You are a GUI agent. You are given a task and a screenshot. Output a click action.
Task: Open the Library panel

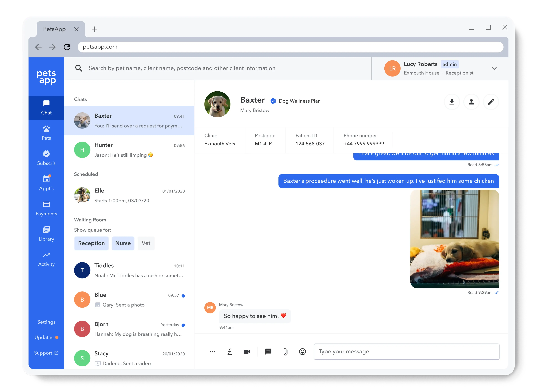coord(46,233)
